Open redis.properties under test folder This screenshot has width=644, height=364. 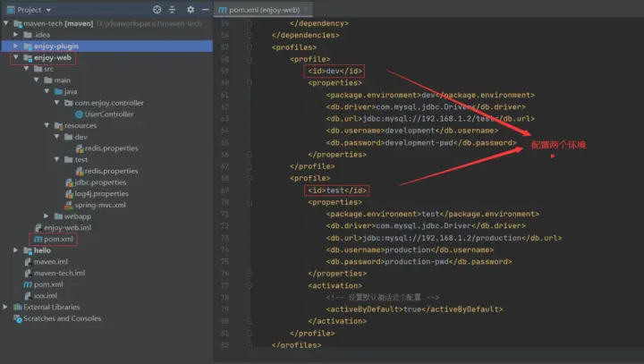[111, 171]
